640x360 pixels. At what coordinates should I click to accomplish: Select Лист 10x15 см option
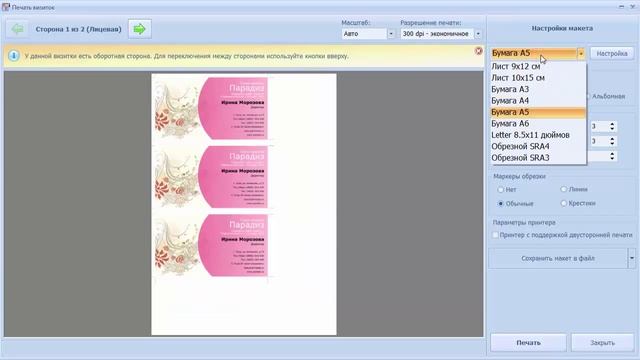[538, 78]
